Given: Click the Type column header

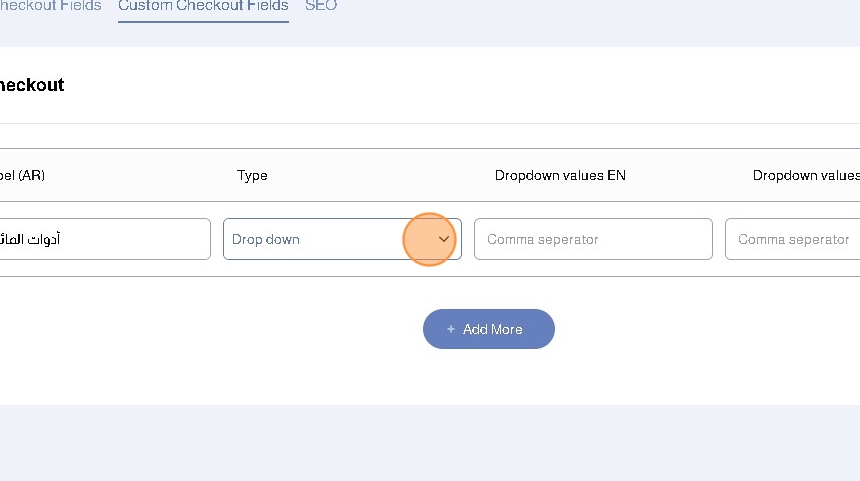Looking at the screenshot, I should coord(252,175).
